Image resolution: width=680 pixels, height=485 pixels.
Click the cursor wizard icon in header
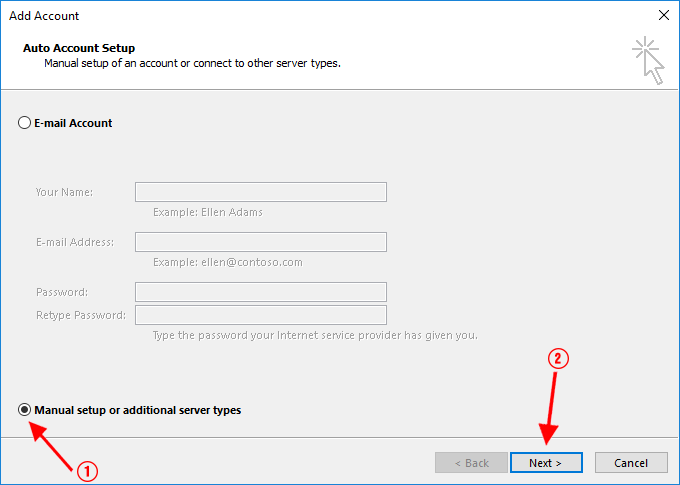coord(648,60)
